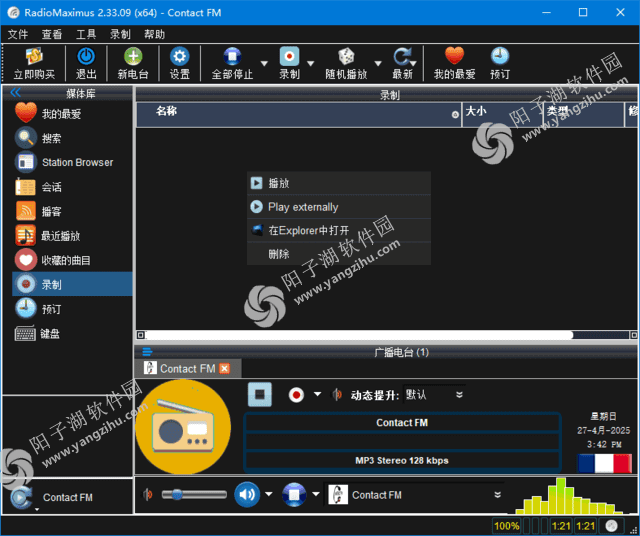Screen dimensions: 640x536
Task: Click the horizontal scrollbar in recordings list
Action: pos(359,335)
